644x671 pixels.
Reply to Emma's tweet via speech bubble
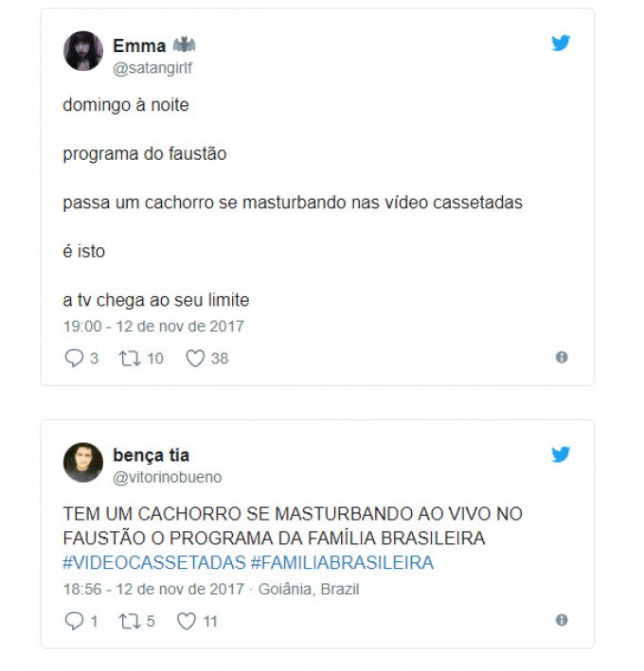(x=74, y=358)
